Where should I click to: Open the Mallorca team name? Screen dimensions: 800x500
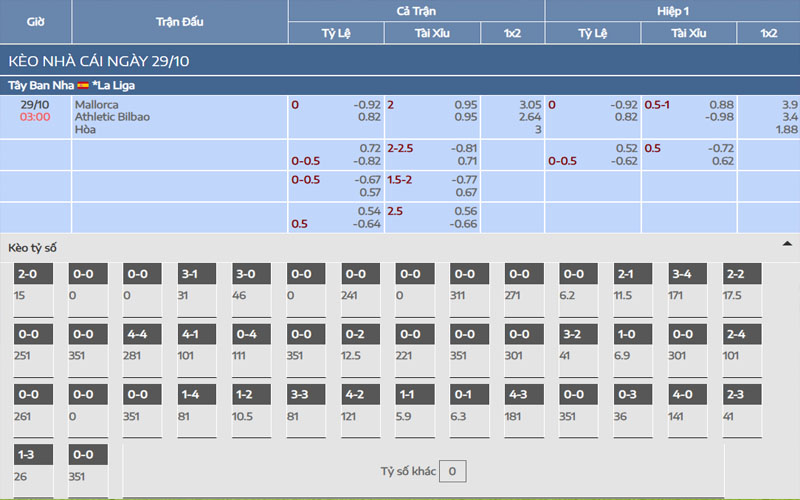(x=96, y=104)
